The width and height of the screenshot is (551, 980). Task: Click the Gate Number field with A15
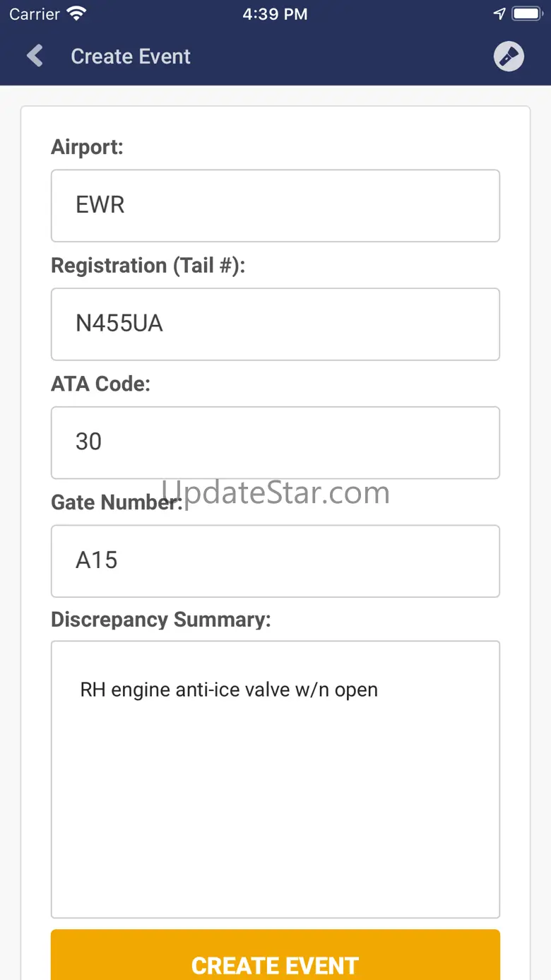275,561
